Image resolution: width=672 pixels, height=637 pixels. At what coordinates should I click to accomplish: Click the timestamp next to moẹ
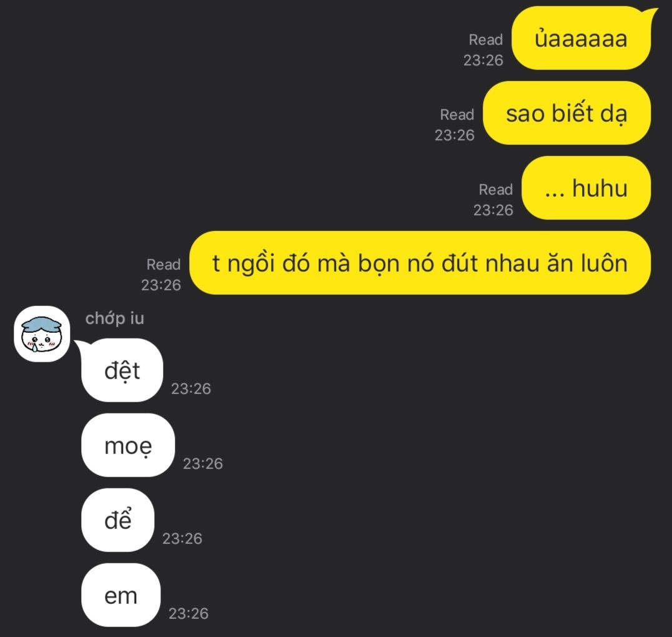point(203,463)
